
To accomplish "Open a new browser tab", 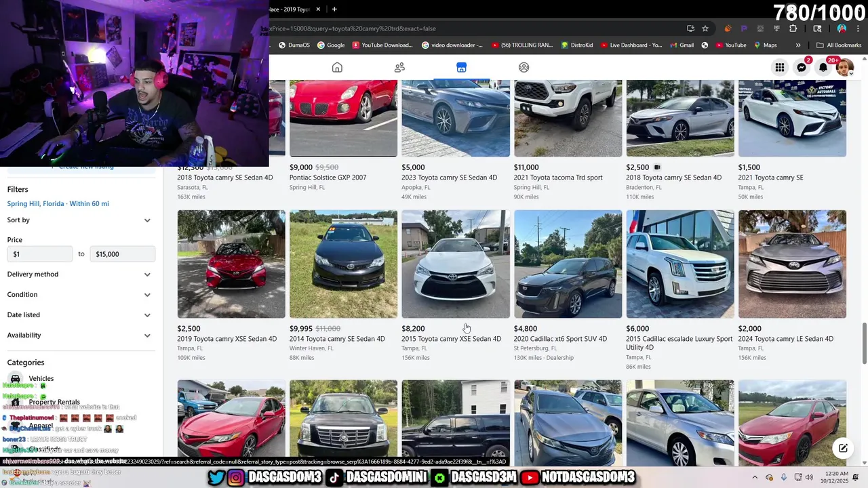I will point(334,9).
